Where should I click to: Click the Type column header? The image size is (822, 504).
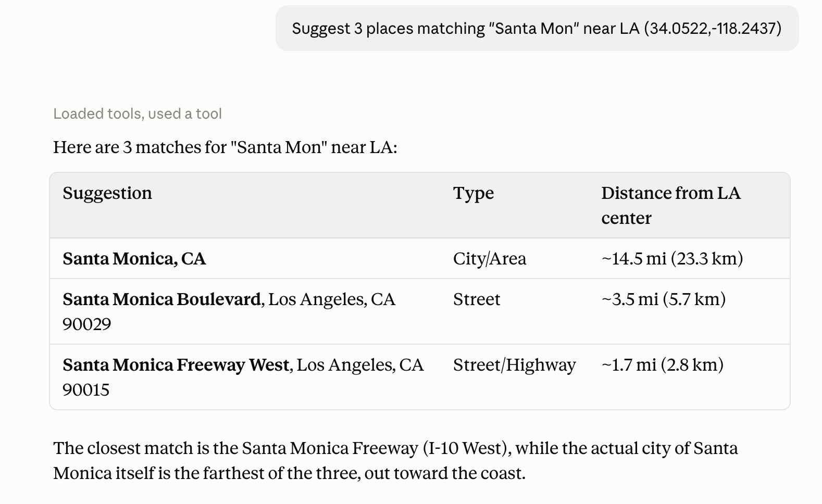tap(474, 193)
